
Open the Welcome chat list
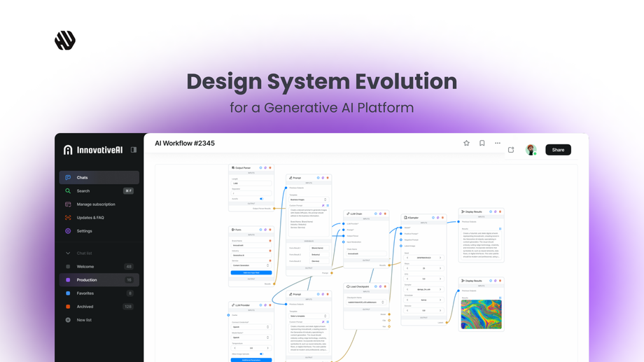coord(99,267)
